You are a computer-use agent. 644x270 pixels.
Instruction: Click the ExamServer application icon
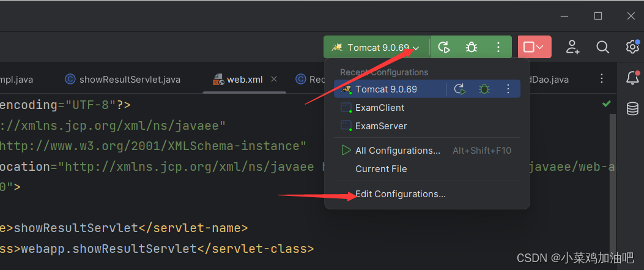coord(346,126)
